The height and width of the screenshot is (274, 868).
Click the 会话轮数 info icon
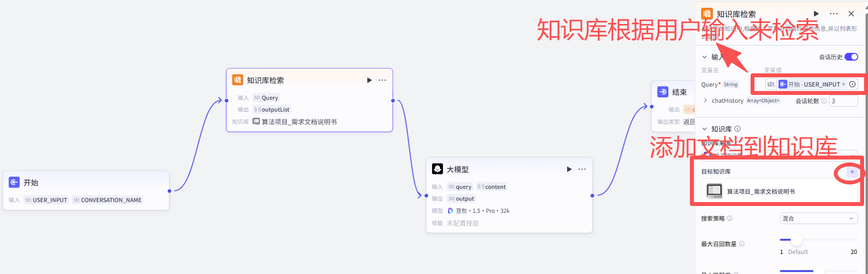[824, 101]
